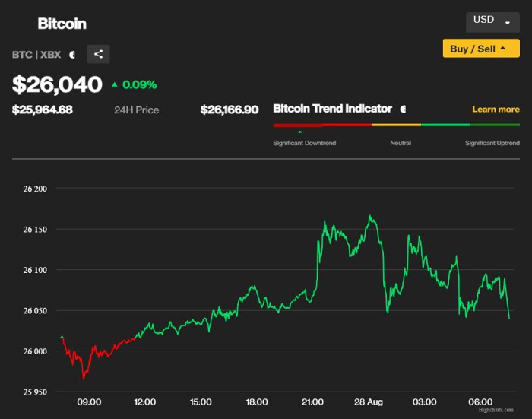Click the green up-arrow beside 0.09%

pyautogui.click(x=115, y=84)
